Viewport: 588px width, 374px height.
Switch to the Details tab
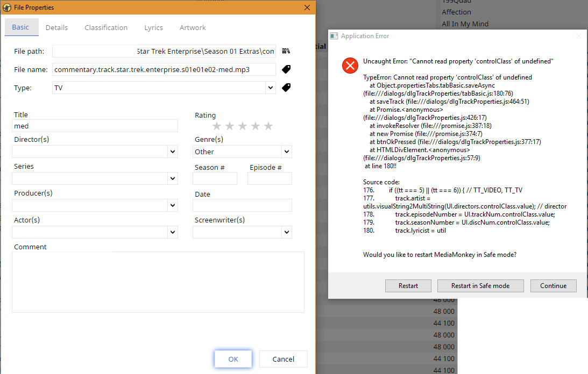[56, 27]
